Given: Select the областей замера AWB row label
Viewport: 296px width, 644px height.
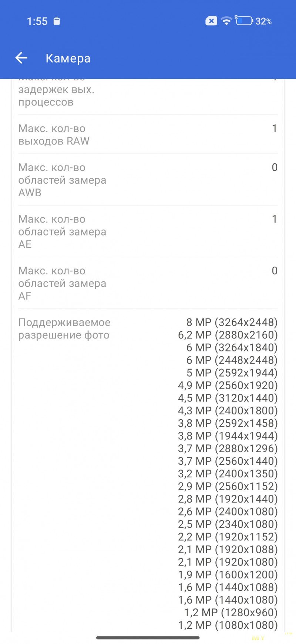Looking at the screenshot, I should (62, 180).
